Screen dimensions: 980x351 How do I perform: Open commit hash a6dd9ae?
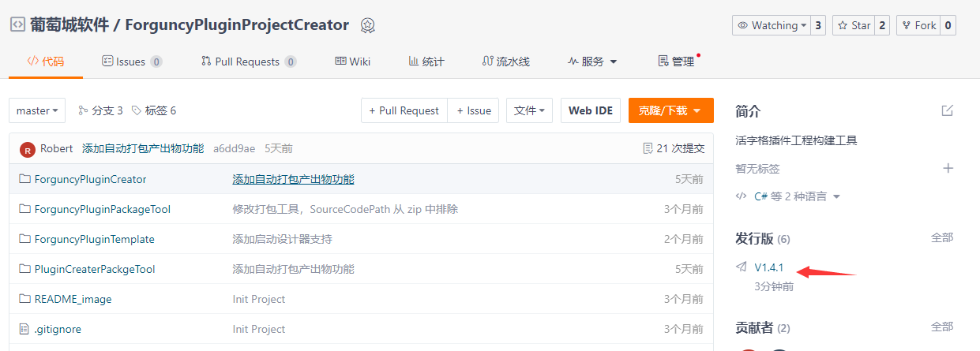pyautogui.click(x=234, y=148)
